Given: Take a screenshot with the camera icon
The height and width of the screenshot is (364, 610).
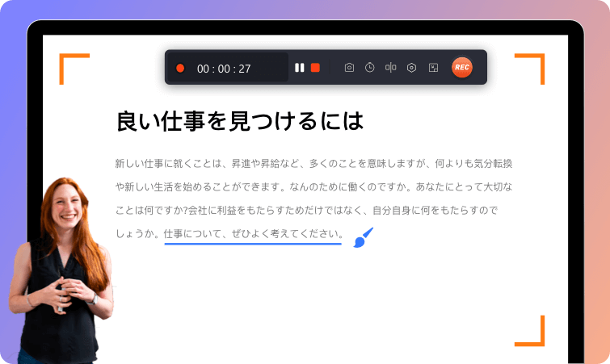Looking at the screenshot, I should [349, 68].
